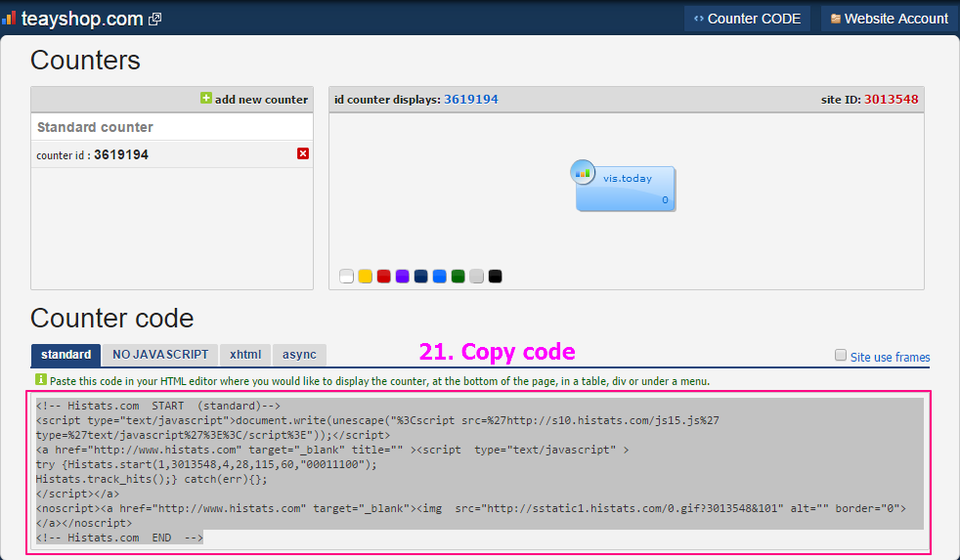Select the xhtml code tab

pyautogui.click(x=245, y=355)
